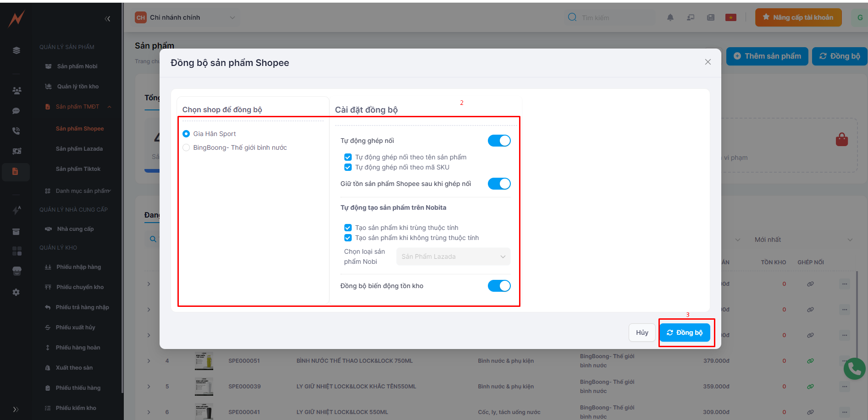Viewport: 868px width, 420px height.
Task: Toggle Đồng bộ biến động tồn kho switch
Action: (x=499, y=286)
